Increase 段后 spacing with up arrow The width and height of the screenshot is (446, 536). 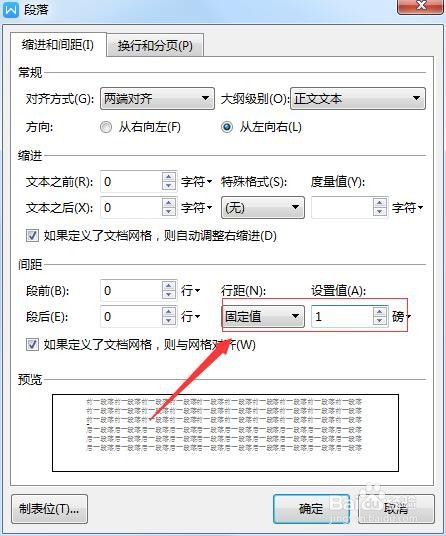click(x=169, y=312)
